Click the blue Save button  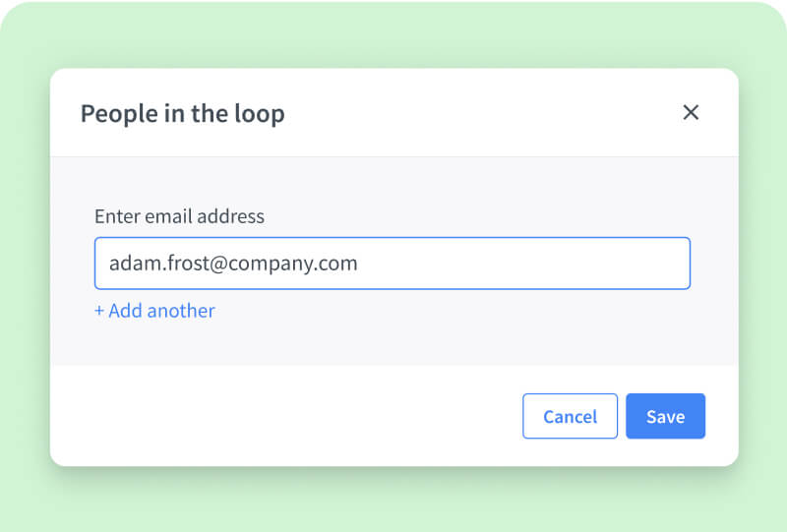pos(665,416)
